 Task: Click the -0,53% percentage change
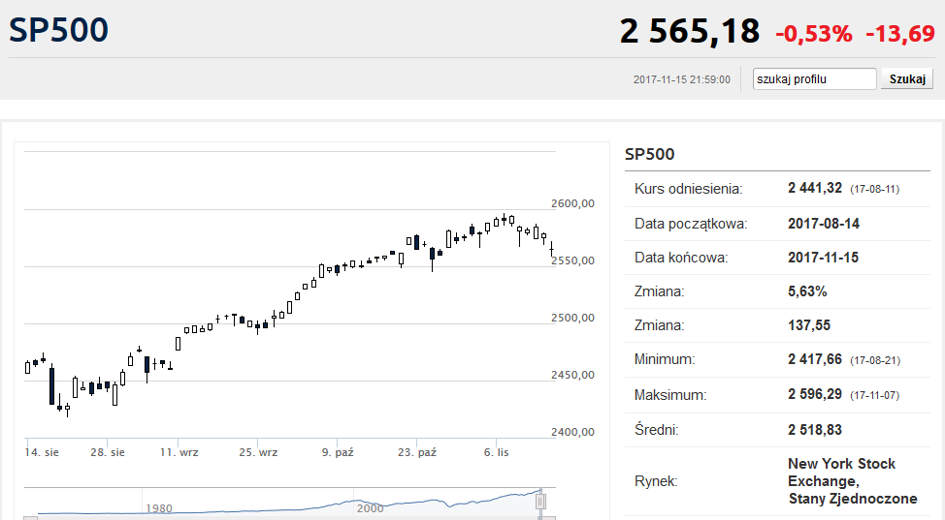[813, 33]
